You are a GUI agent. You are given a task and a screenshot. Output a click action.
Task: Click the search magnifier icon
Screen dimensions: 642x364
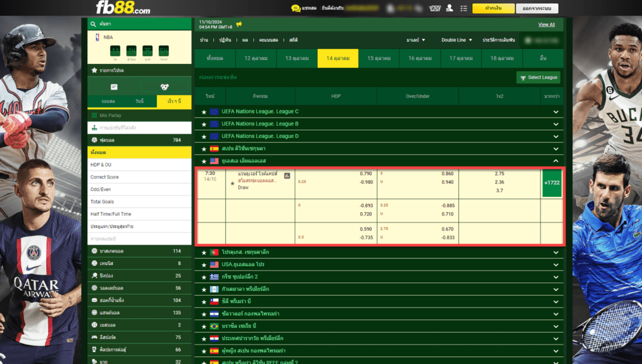[93, 24]
